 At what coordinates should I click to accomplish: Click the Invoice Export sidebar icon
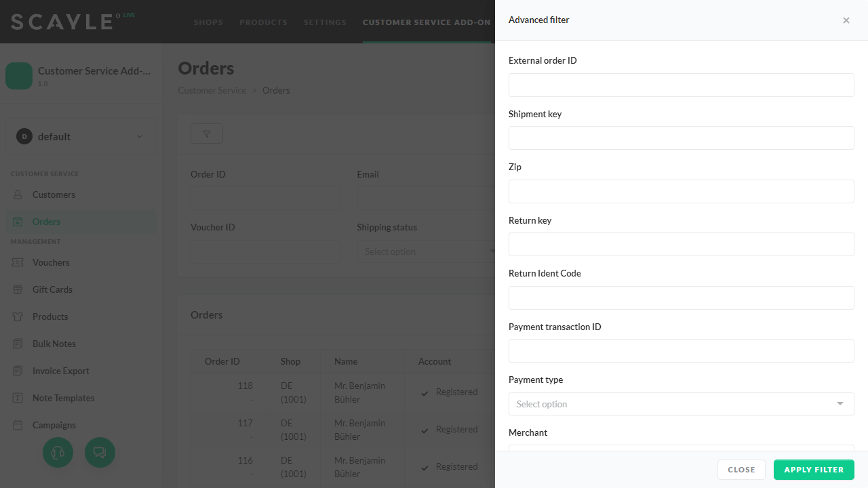coord(18,371)
